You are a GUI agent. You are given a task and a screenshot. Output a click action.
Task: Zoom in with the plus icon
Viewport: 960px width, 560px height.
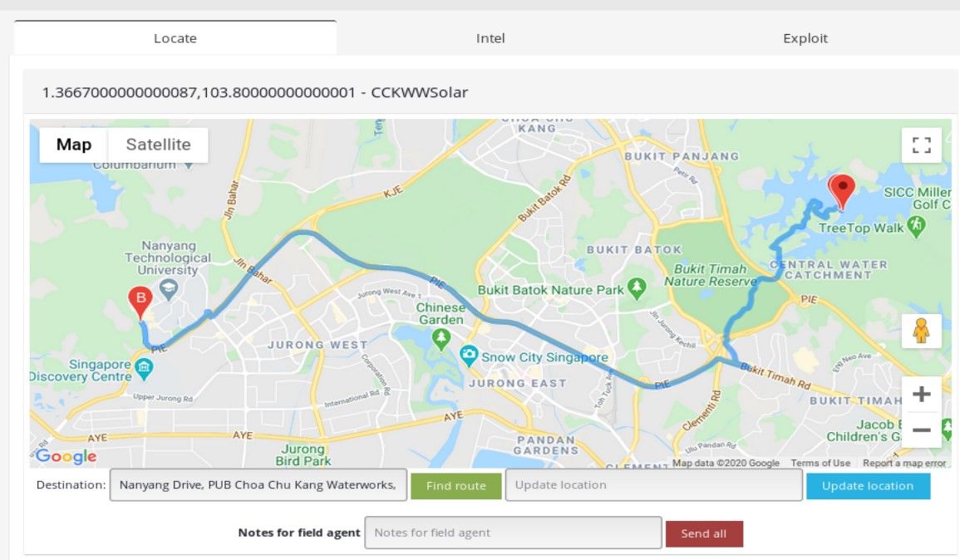(922, 394)
